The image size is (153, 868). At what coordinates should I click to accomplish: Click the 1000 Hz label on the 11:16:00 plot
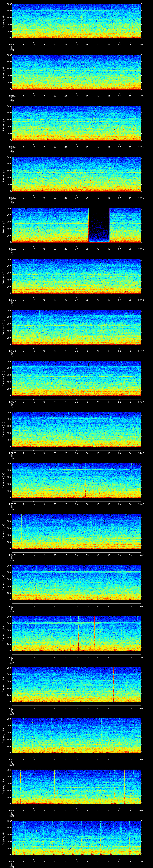[8, 107]
